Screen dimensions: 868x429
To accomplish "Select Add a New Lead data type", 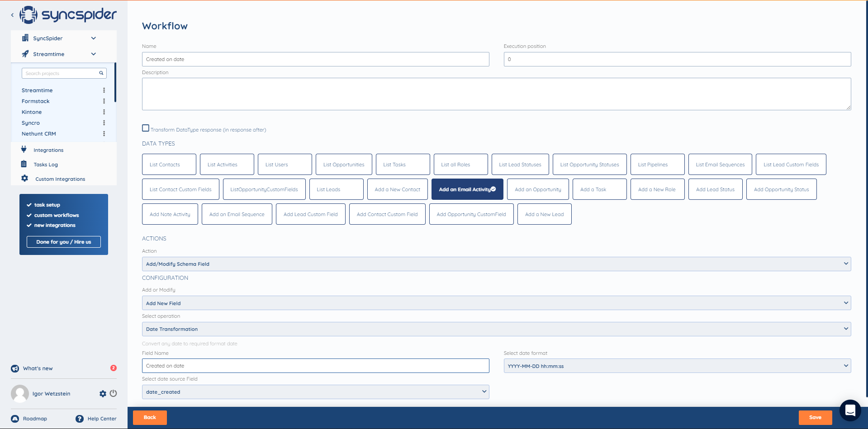I will coord(544,214).
